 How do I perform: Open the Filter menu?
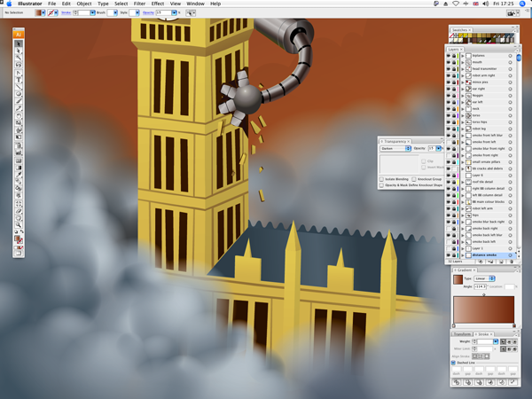click(139, 4)
